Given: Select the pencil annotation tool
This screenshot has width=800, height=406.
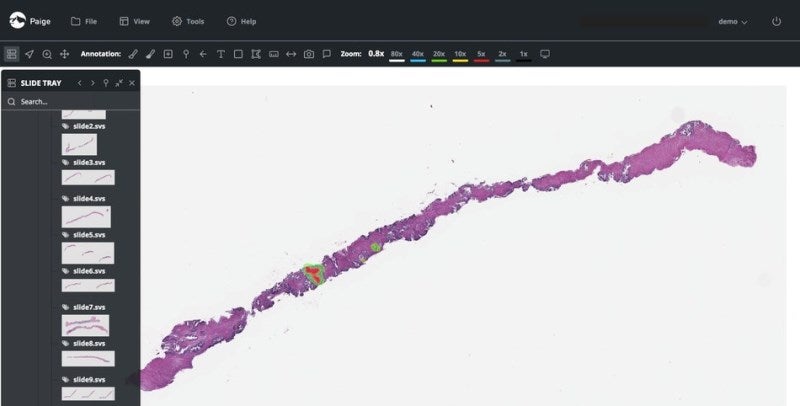Looking at the screenshot, I should [133, 54].
